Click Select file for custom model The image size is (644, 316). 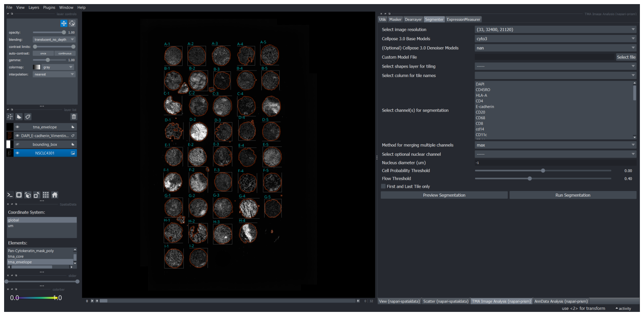click(626, 57)
